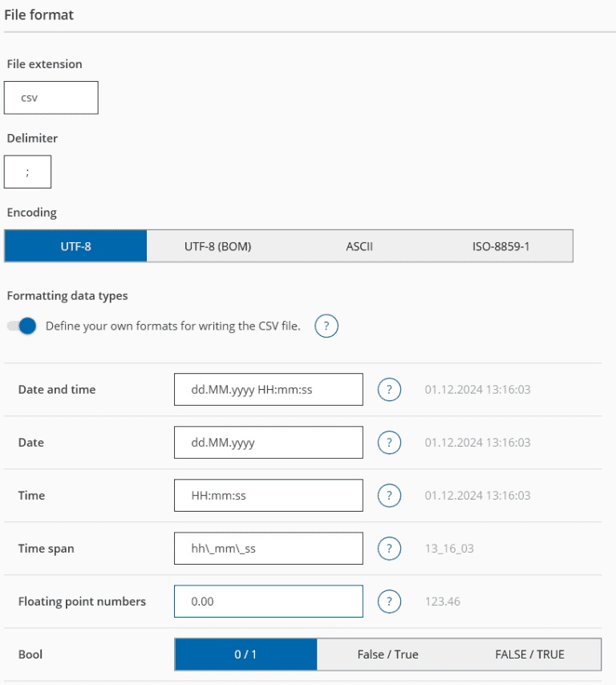The width and height of the screenshot is (616, 685).
Task: Open help icon for Date and time format
Action: tap(389, 389)
